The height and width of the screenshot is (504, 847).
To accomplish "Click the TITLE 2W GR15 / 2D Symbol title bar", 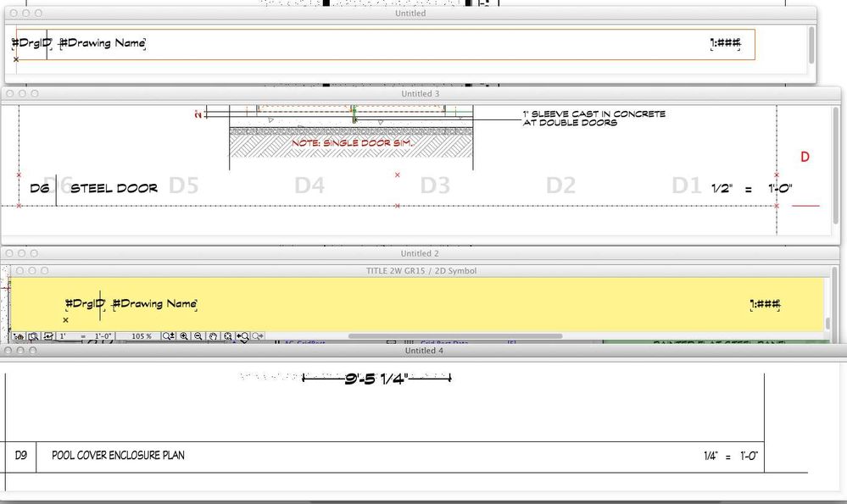I will [421, 270].
